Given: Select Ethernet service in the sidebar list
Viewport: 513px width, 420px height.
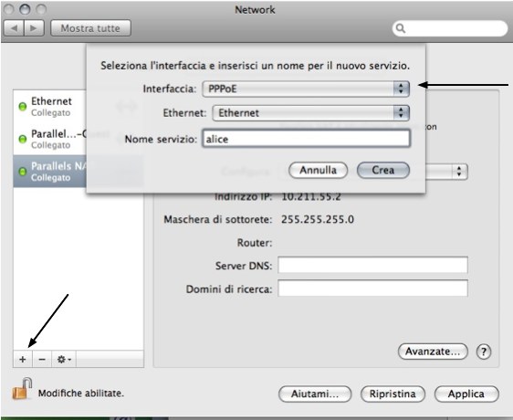Looking at the screenshot, I should [x=49, y=107].
